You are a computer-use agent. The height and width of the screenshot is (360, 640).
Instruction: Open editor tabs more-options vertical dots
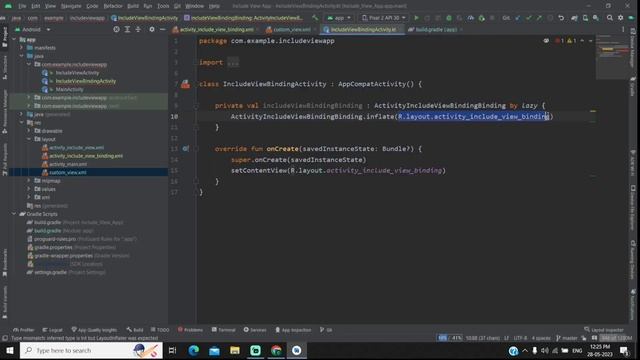623,29
